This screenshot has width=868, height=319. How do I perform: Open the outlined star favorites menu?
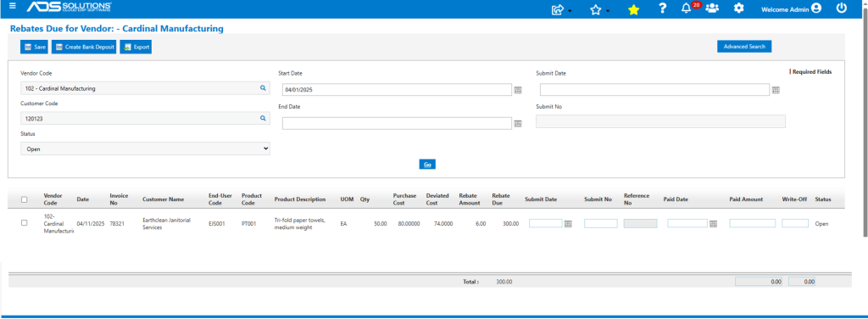point(596,9)
